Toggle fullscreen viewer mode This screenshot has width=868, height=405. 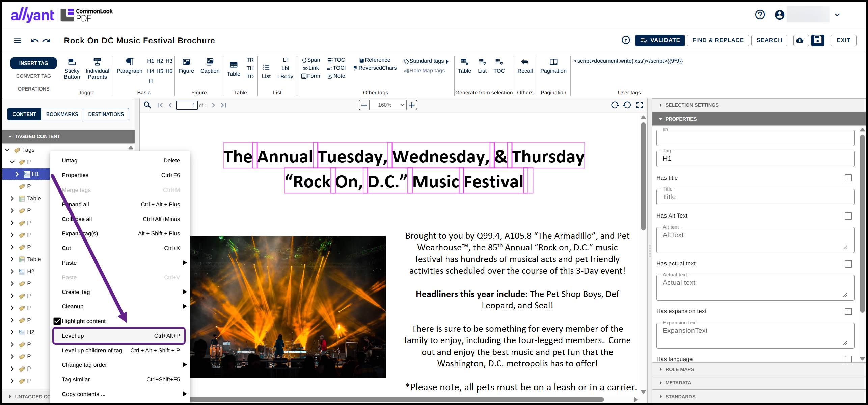point(640,105)
